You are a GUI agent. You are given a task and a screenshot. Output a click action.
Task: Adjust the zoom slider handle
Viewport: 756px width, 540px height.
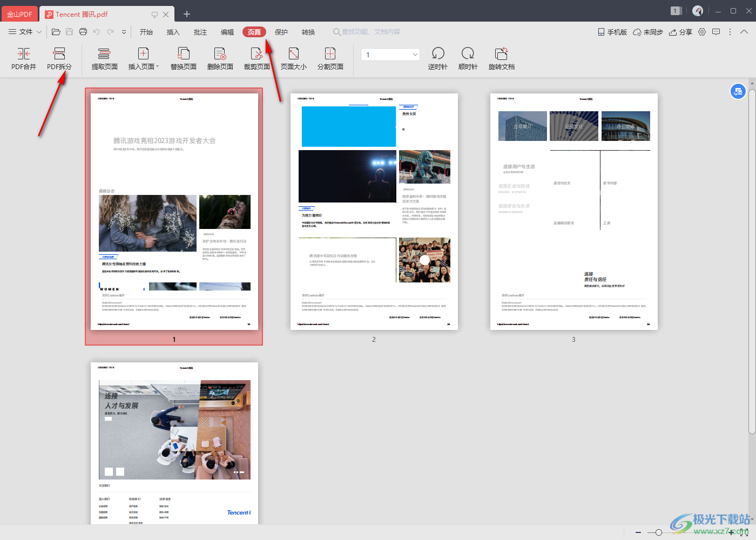[x=658, y=532]
